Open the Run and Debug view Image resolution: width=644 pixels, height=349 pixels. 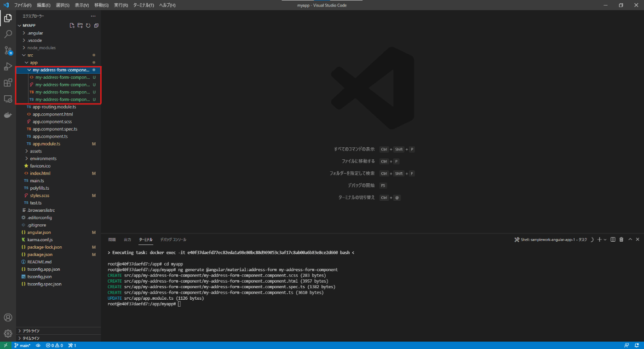tap(8, 67)
